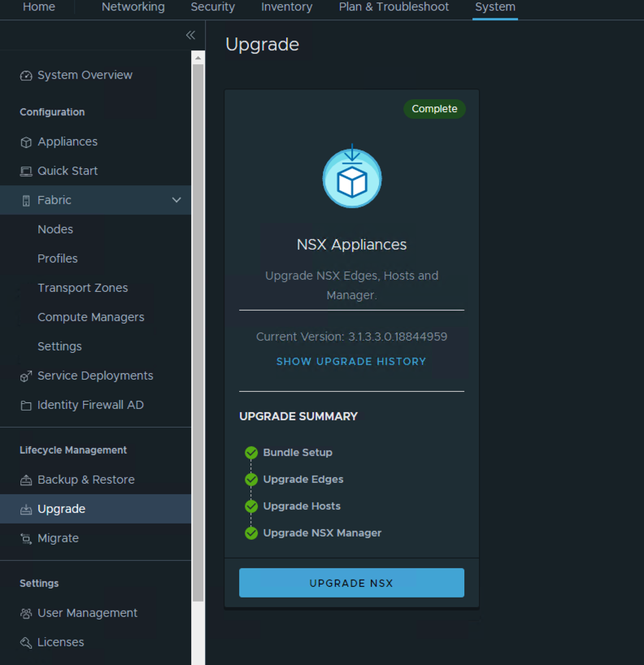
Task: Click the Complete status badge
Action: (434, 109)
